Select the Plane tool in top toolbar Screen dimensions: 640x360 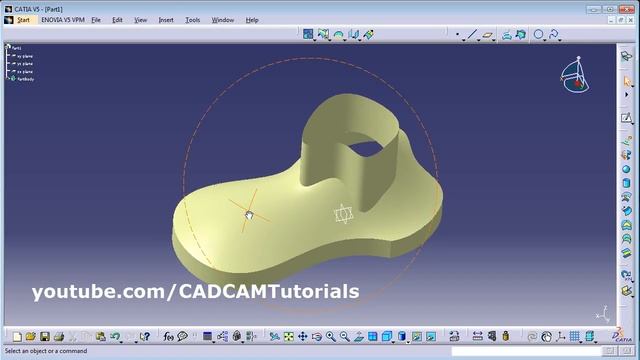[x=487, y=35]
